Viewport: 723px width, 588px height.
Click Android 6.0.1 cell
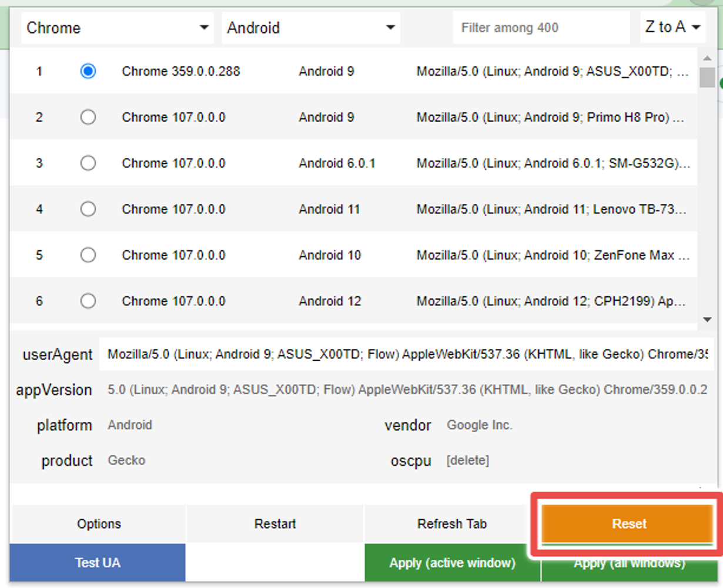(337, 163)
